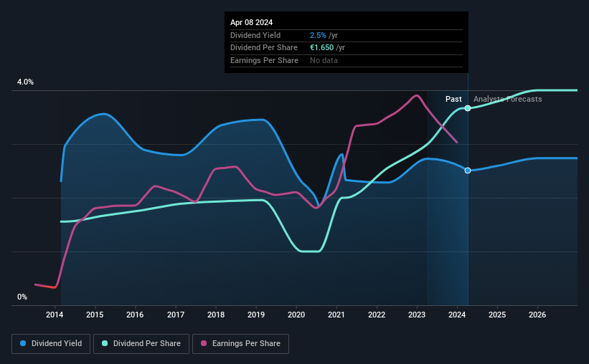This screenshot has width=589, height=364.
Task: Click the 'Dividend Yield' row label in the tooltip
Action: [x=255, y=35]
